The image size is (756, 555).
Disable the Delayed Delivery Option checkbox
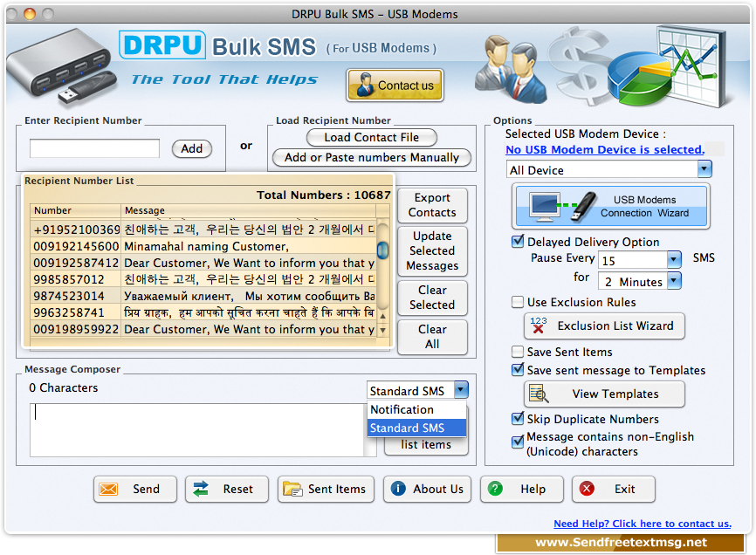(518, 243)
